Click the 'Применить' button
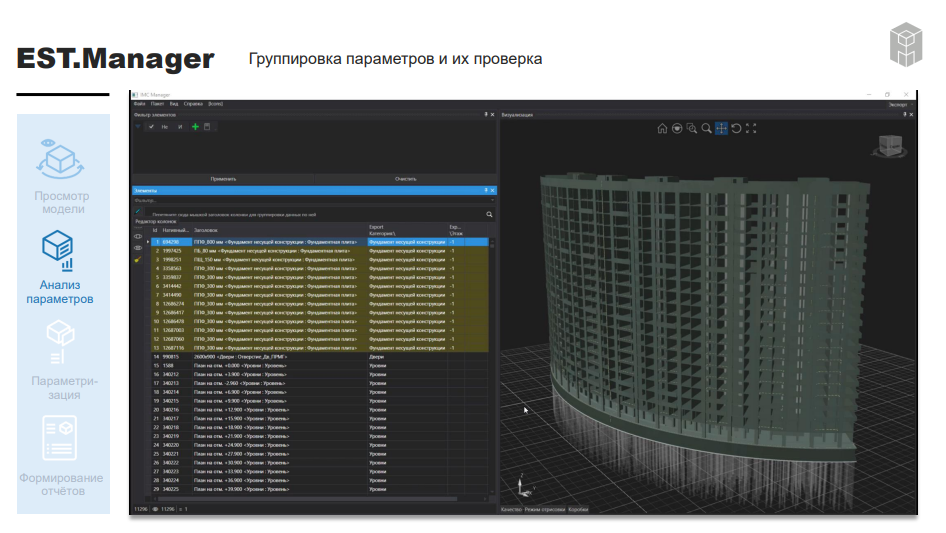This screenshot has width=946, height=533. click(x=223, y=179)
